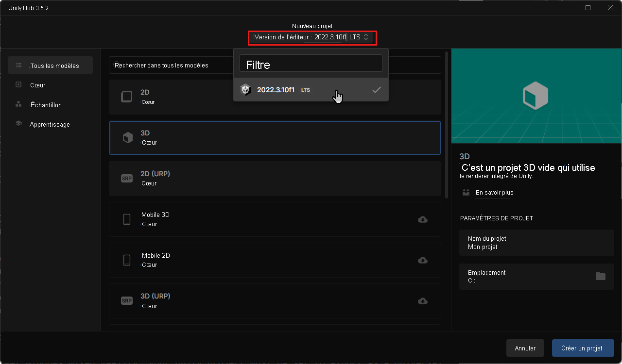Edit the Nom du projet field

(x=536, y=243)
